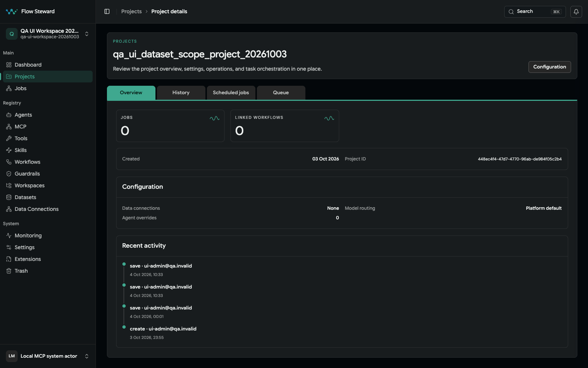The height and width of the screenshot is (368, 588).
Task: Click the Guardrails shield icon
Action: coord(9,174)
